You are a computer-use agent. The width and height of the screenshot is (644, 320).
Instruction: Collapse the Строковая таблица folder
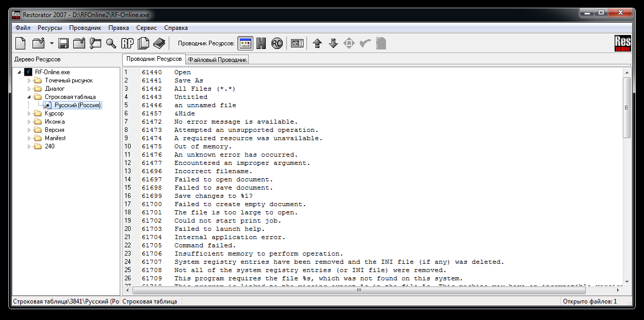[29, 97]
